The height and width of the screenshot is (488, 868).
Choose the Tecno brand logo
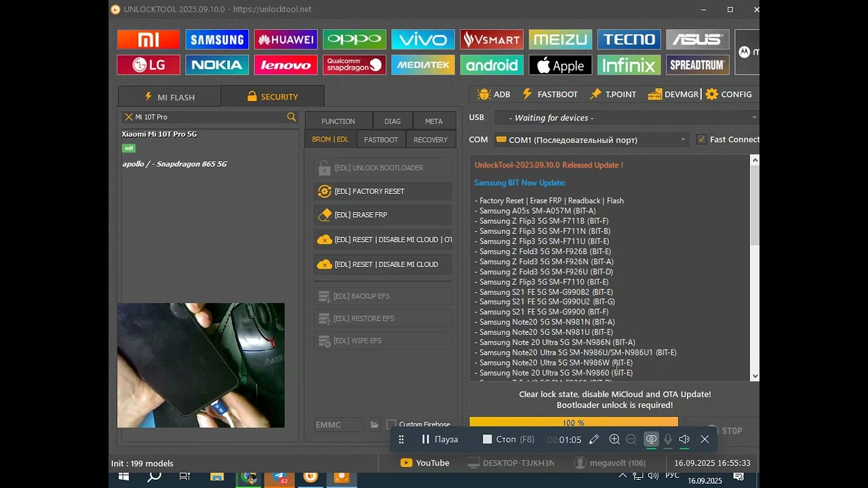[x=629, y=39]
